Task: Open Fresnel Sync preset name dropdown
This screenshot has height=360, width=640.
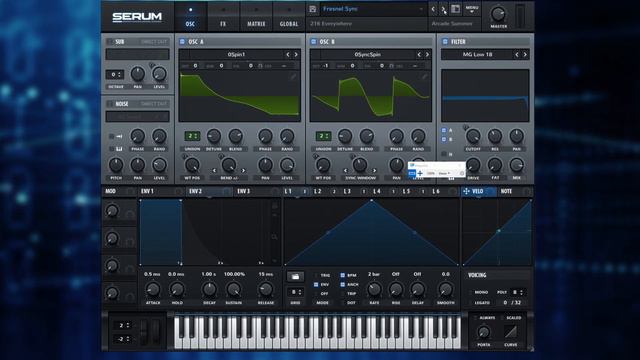Action: (x=373, y=9)
